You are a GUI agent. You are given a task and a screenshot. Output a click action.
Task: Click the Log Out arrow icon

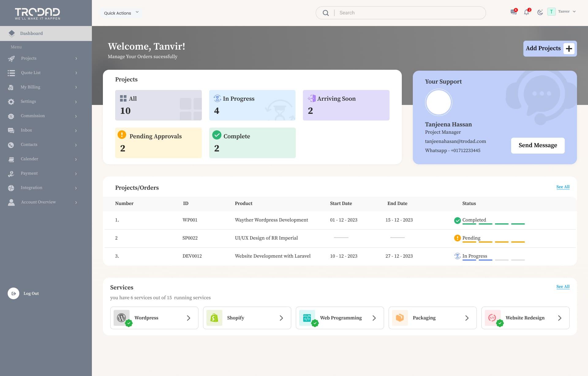tap(13, 293)
